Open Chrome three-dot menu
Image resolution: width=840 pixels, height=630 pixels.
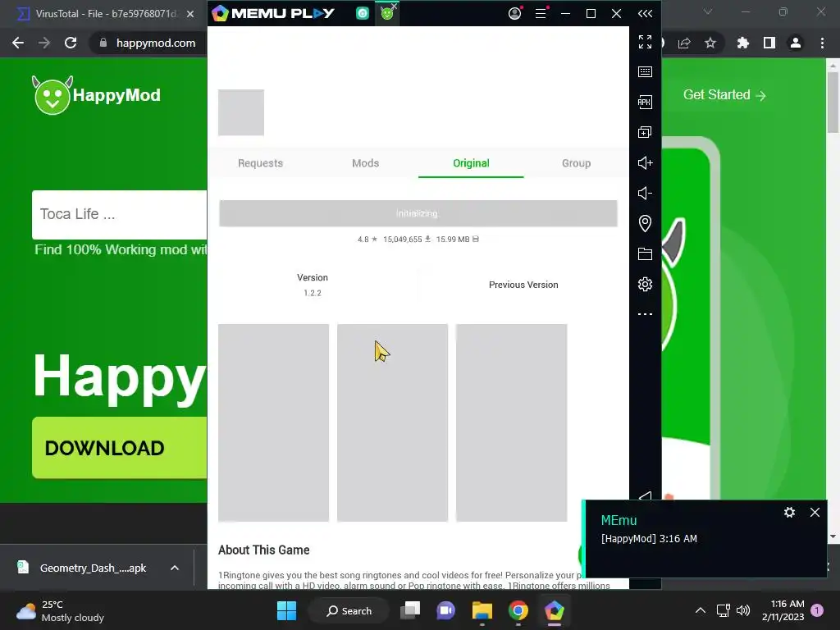[822, 43]
